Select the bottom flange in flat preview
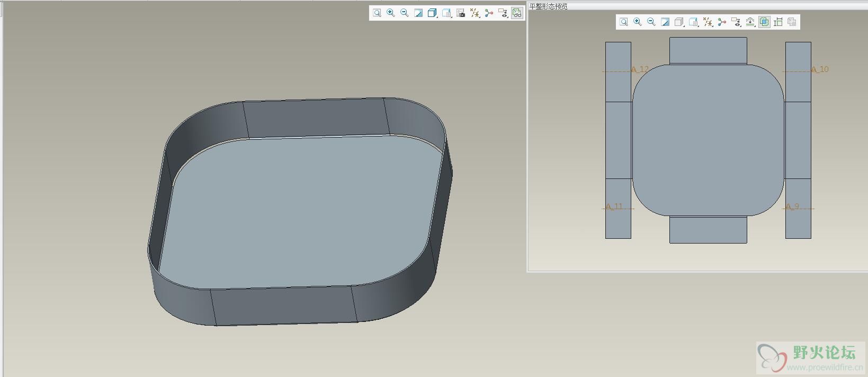Viewport: 868px width, 377px height. click(x=708, y=230)
